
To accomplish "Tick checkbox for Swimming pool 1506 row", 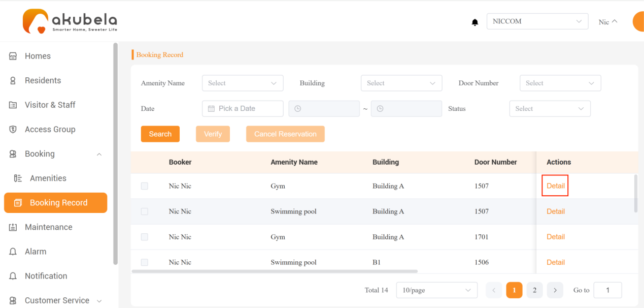I will (x=145, y=262).
